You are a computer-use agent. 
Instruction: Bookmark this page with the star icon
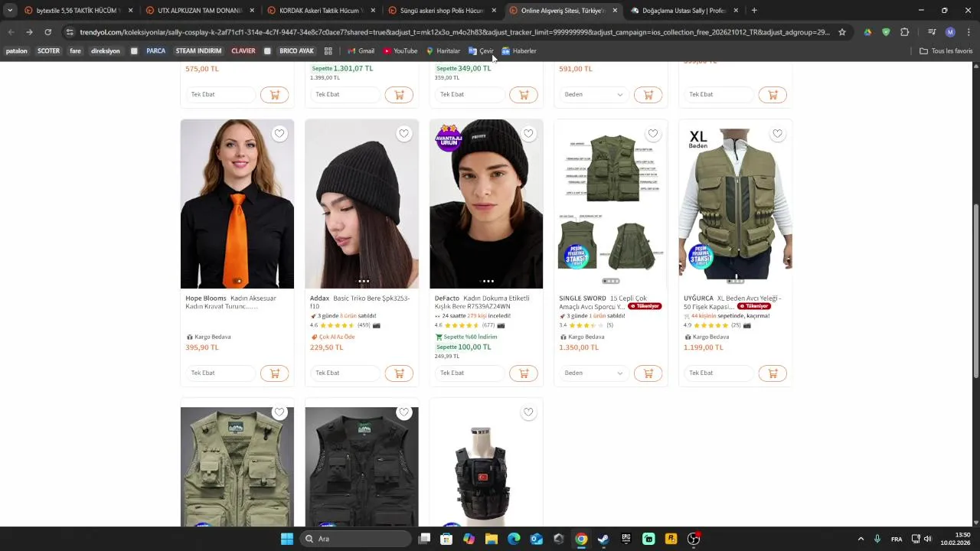point(842,32)
